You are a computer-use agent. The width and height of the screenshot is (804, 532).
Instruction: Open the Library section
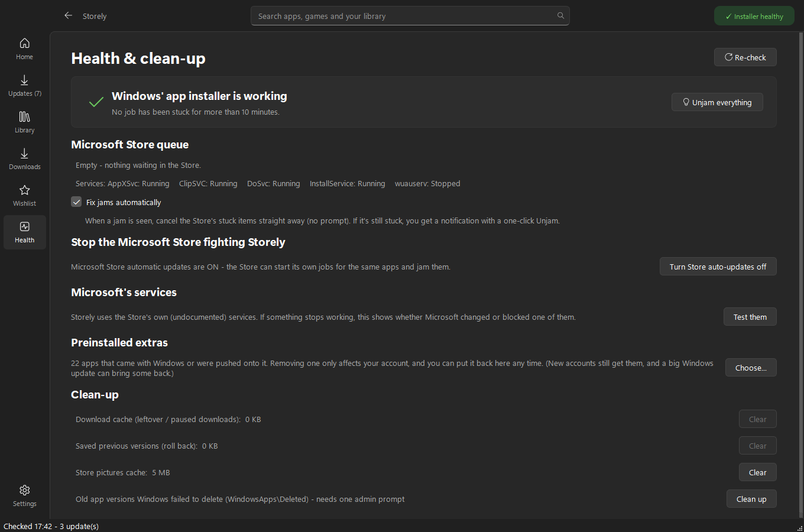click(x=25, y=122)
